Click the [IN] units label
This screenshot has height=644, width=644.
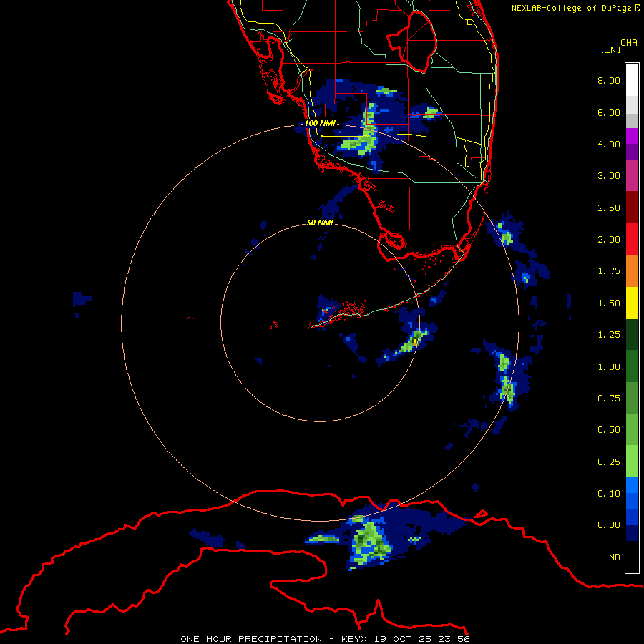tap(610, 49)
